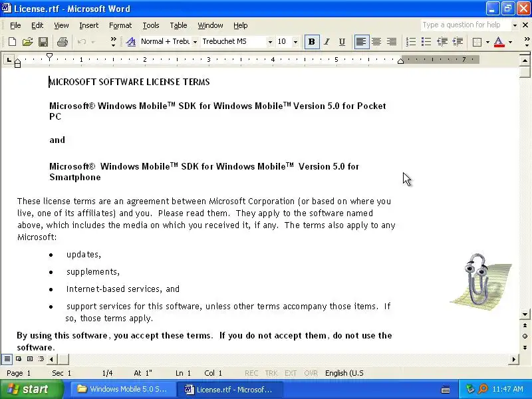Apply bulleted list formatting
Image resolution: width=532 pixels, height=399 pixels.
tap(426, 42)
